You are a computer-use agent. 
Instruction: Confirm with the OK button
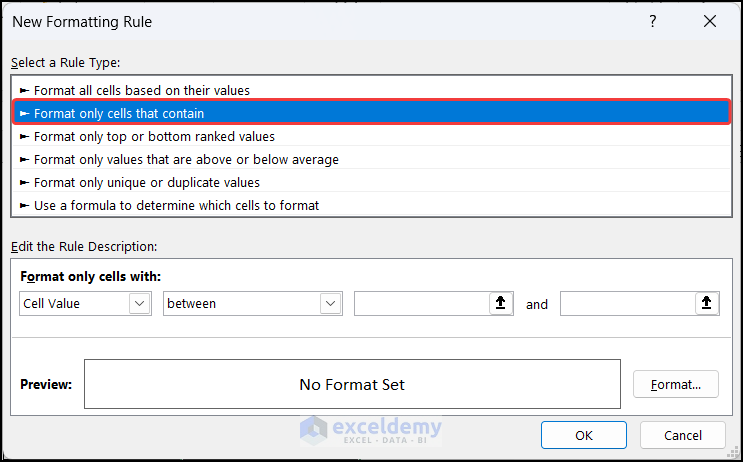coord(584,435)
